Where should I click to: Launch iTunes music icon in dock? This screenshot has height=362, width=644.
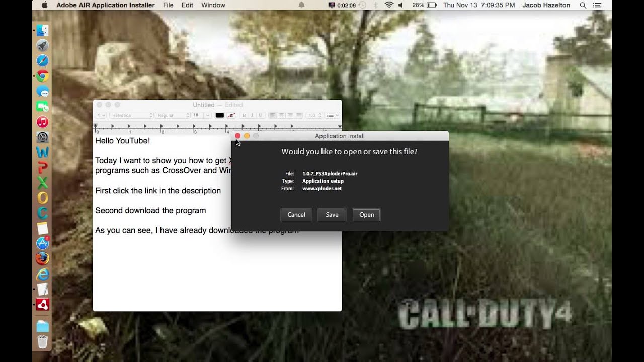click(x=43, y=122)
